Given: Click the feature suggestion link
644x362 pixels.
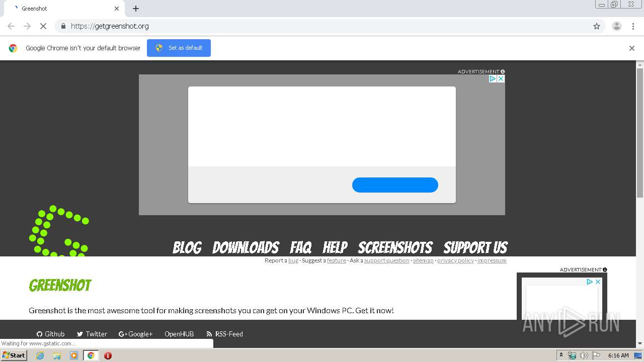Looking at the screenshot, I should [337, 260].
